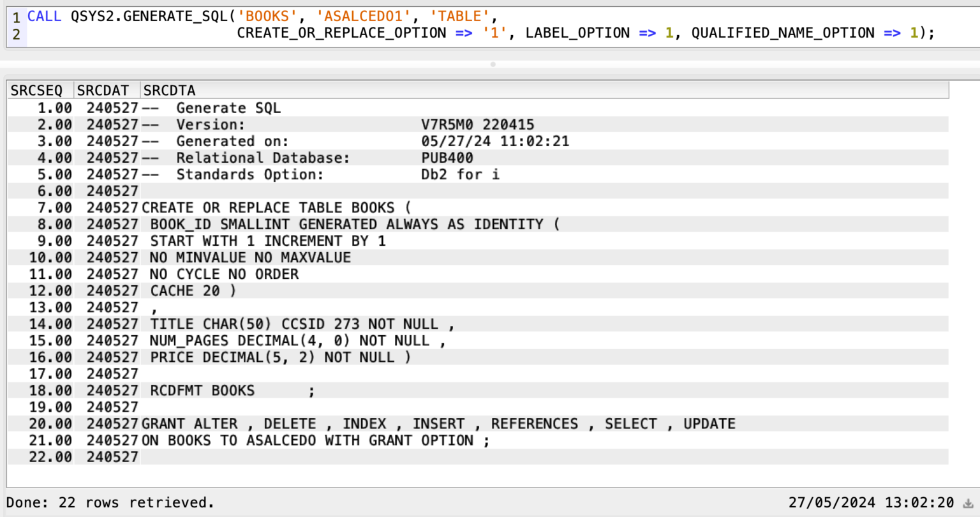Select row with TITLE CHAR(50) definition
The width and height of the screenshot is (980, 517).
[302, 324]
